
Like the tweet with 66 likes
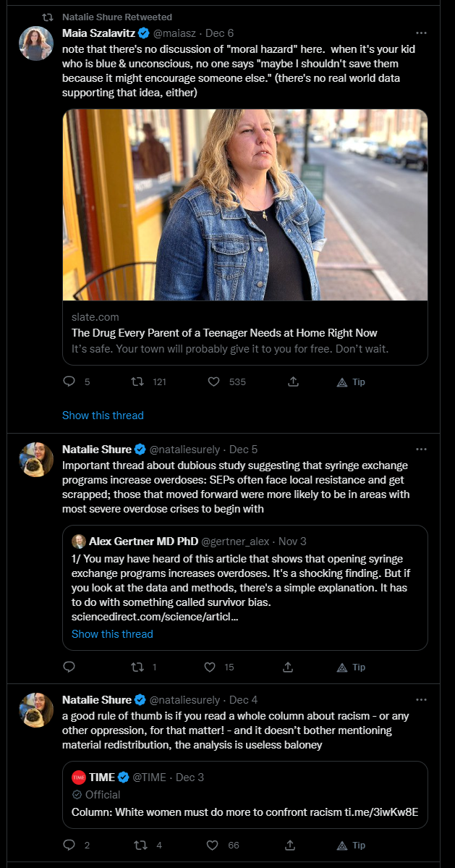[212, 846]
